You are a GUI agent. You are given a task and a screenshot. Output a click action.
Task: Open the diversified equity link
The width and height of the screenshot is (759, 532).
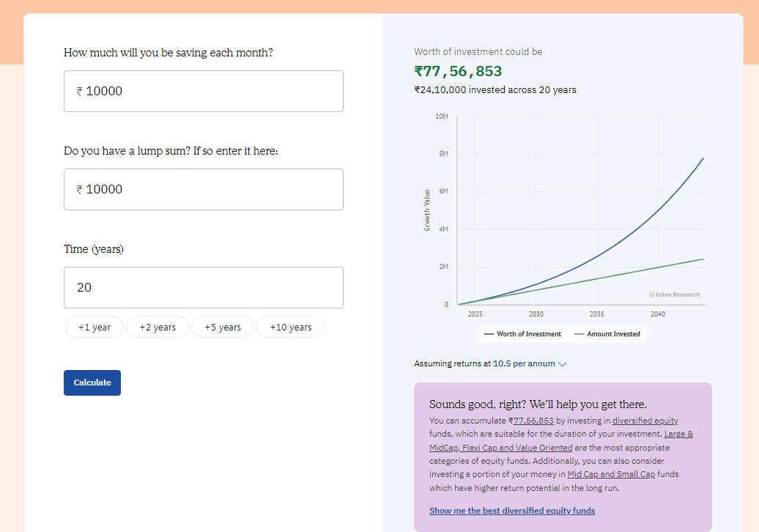645,421
